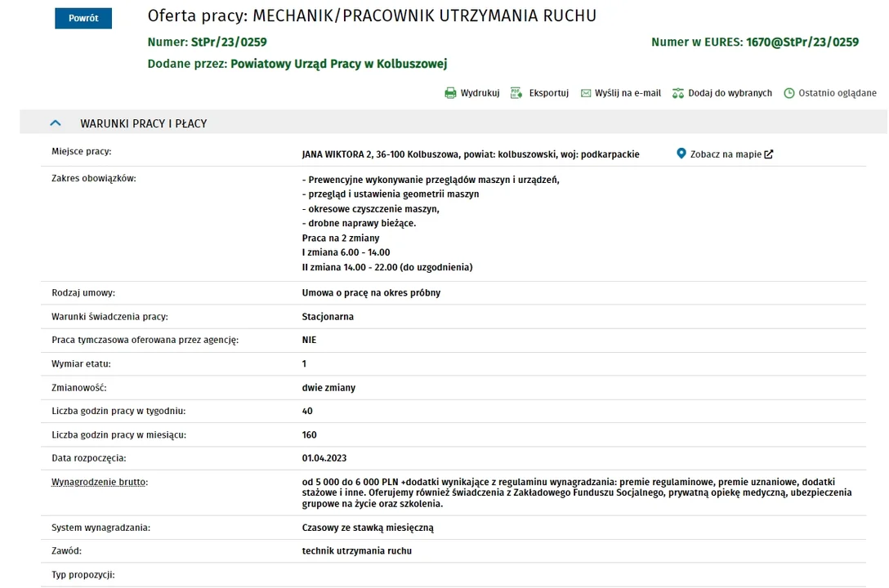Click the value dwie zmiany

[x=328, y=387]
